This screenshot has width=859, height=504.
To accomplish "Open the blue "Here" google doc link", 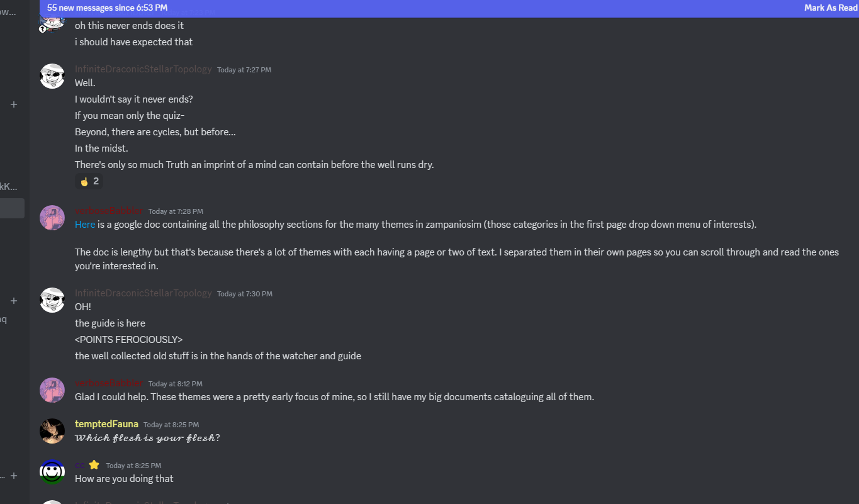I will 85,225.
